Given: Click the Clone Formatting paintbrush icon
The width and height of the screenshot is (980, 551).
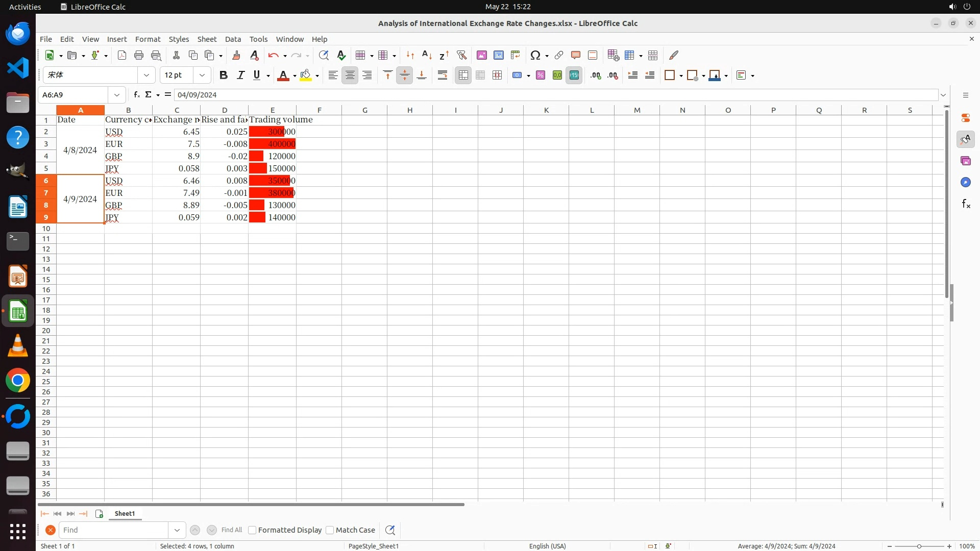Looking at the screenshot, I should [236, 55].
